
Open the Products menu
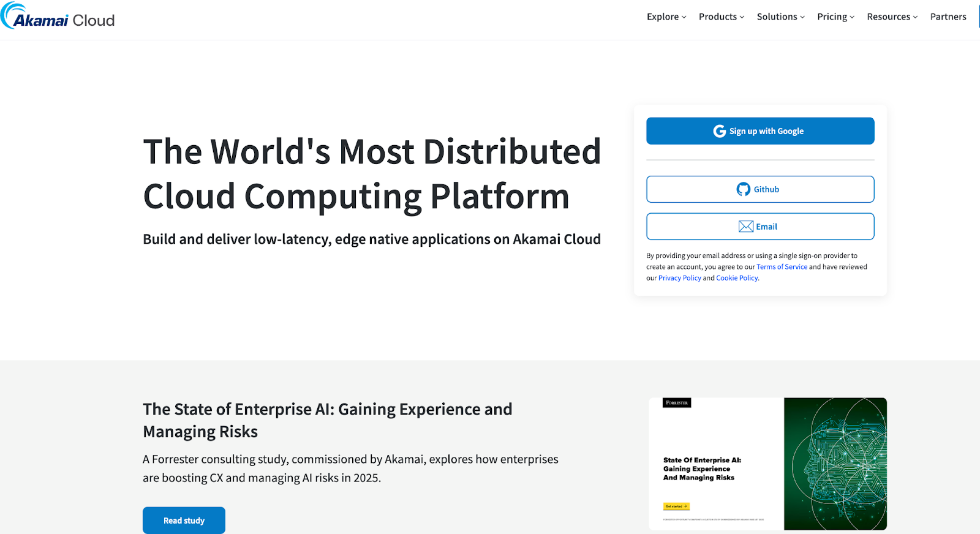(x=722, y=17)
